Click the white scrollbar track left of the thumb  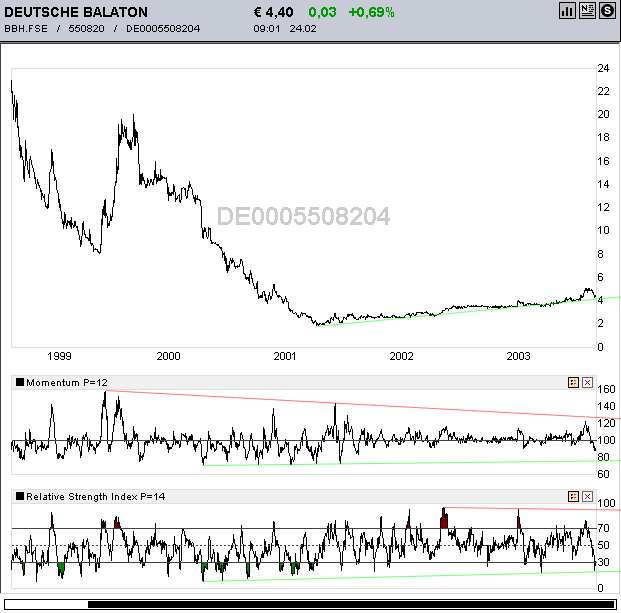[47, 604]
